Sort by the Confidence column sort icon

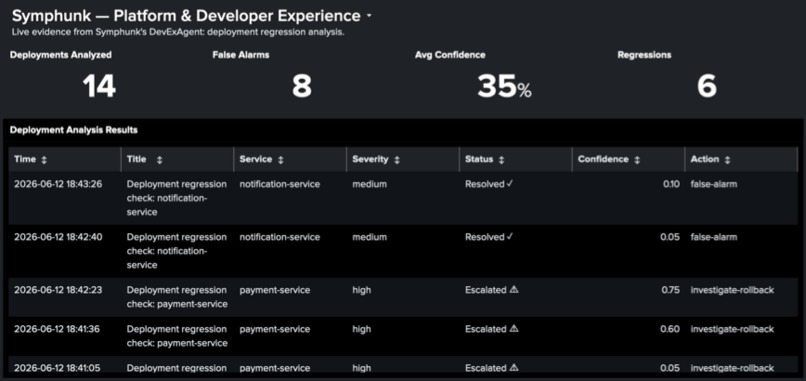tap(637, 160)
